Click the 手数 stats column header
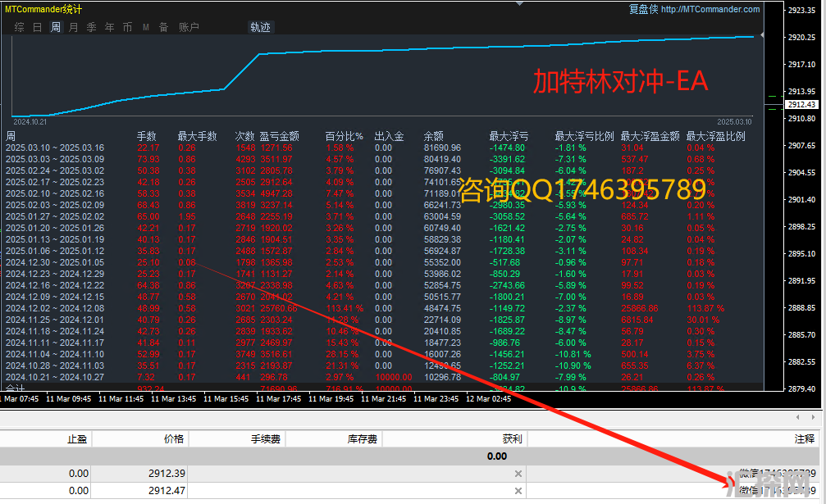Image resolution: width=826 pixels, height=504 pixels. 147,136
